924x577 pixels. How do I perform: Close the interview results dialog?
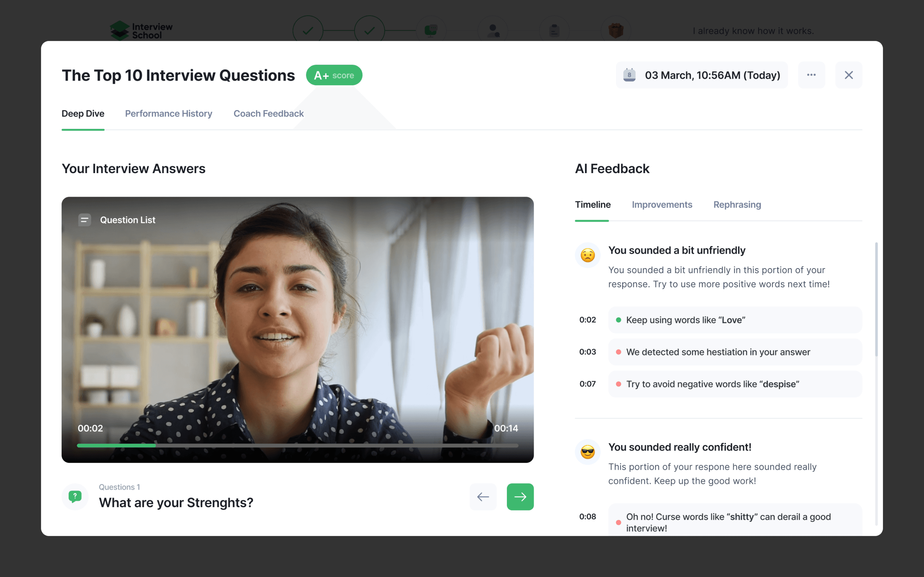tap(848, 75)
